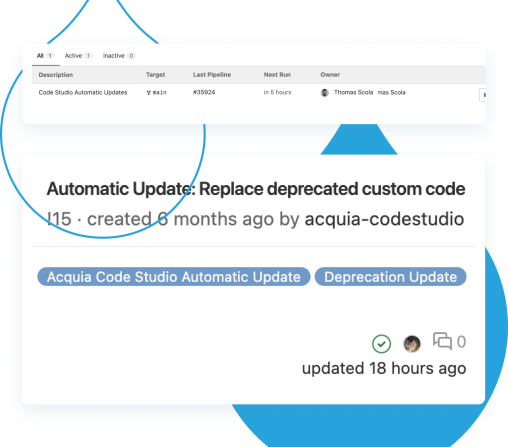Click the Owner column header
Screen dimensions: 508x447
point(330,75)
